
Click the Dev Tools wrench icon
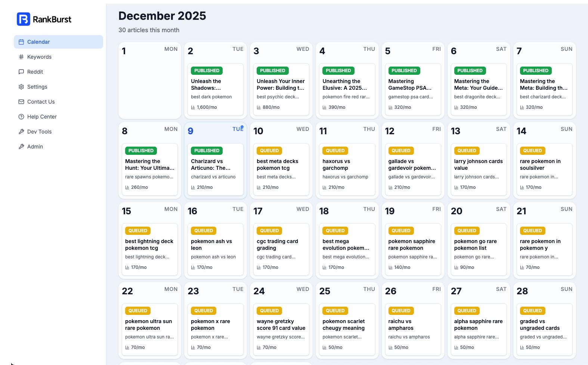(x=21, y=132)
